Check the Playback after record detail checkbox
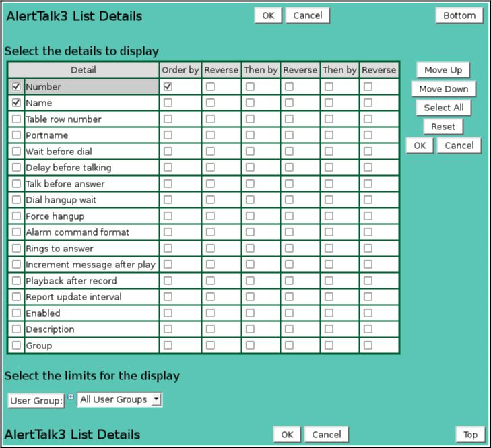Viewport: 491px width, 448px height. (16, 280)
